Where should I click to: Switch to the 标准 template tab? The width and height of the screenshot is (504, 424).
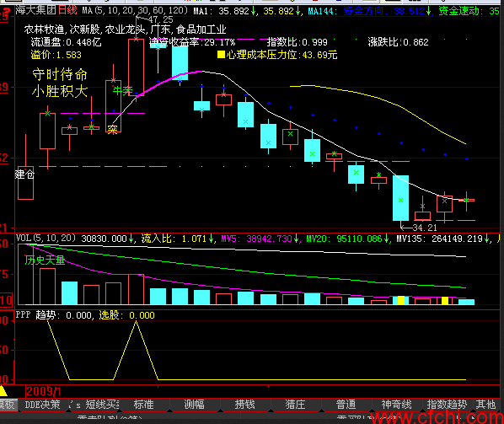[143, 405]
